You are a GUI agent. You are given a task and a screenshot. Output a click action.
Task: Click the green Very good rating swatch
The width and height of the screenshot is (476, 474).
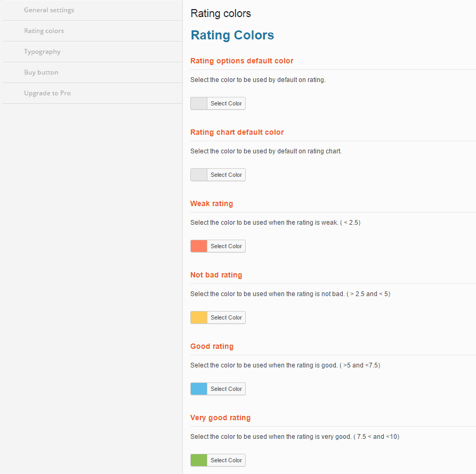coord(199,460)
